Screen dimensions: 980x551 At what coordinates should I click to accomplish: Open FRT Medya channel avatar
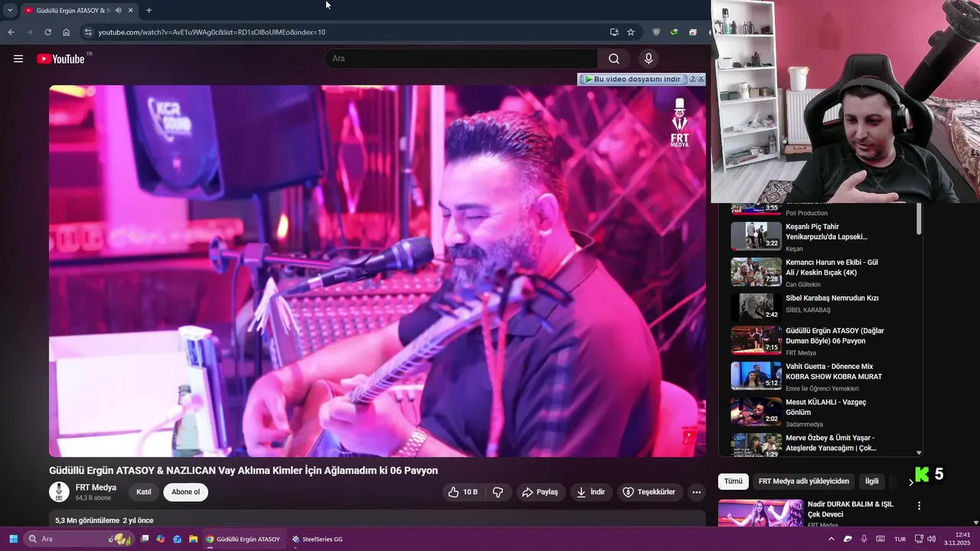coord(59,492)
